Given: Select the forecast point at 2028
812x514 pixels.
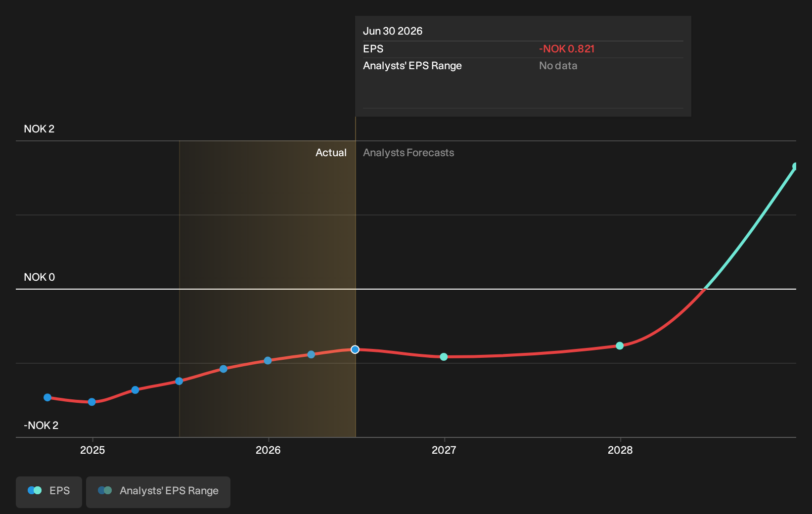Looking at the screenshot, I should pos(620,345).
